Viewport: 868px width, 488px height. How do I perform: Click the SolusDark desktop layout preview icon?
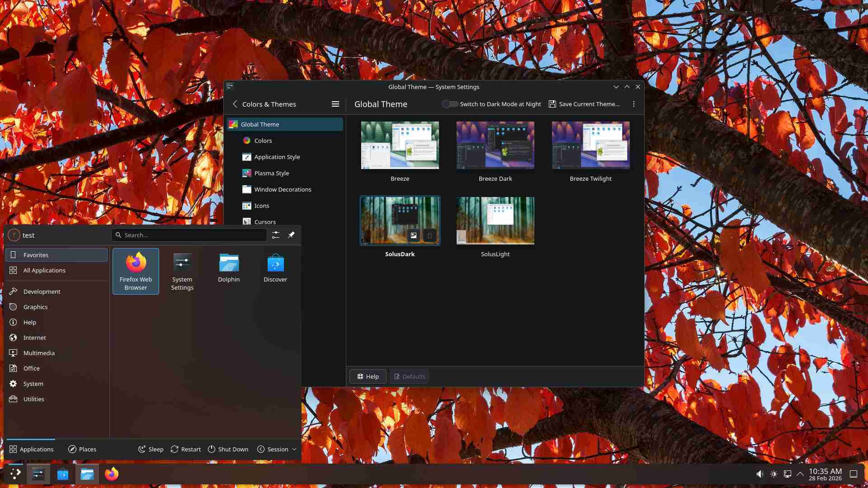coord(413,235)
